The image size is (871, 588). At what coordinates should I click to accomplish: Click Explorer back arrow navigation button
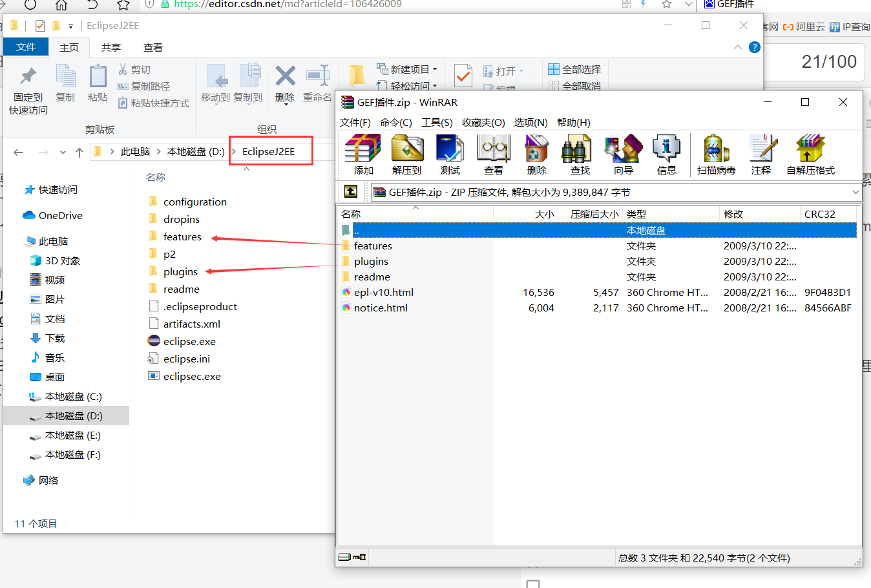coord(19,152)
